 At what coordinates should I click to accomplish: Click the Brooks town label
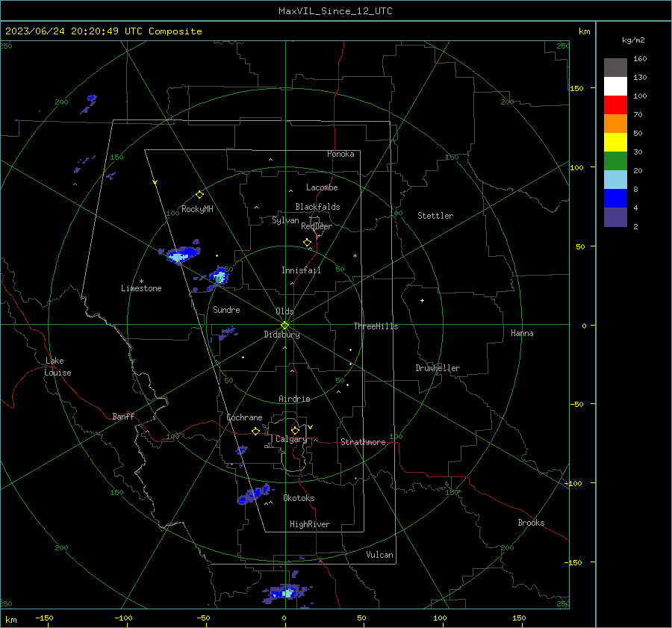click(x=531, y=523)
